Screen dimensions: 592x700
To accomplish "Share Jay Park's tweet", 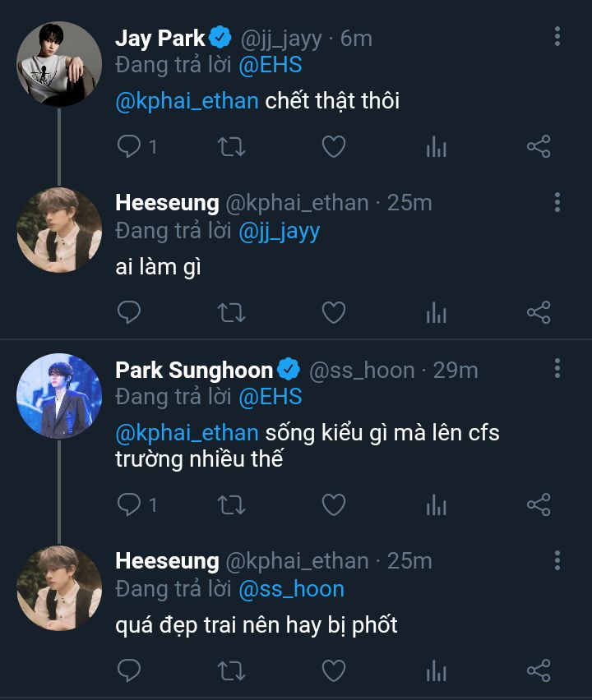I will tap(538, 147).
